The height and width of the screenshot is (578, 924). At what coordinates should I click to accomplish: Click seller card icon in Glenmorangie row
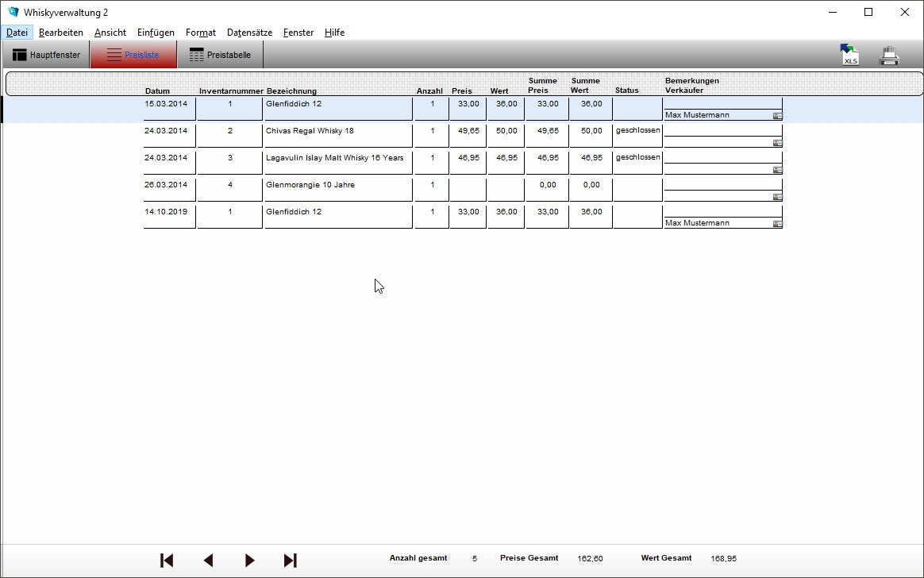tap(777, 197)
